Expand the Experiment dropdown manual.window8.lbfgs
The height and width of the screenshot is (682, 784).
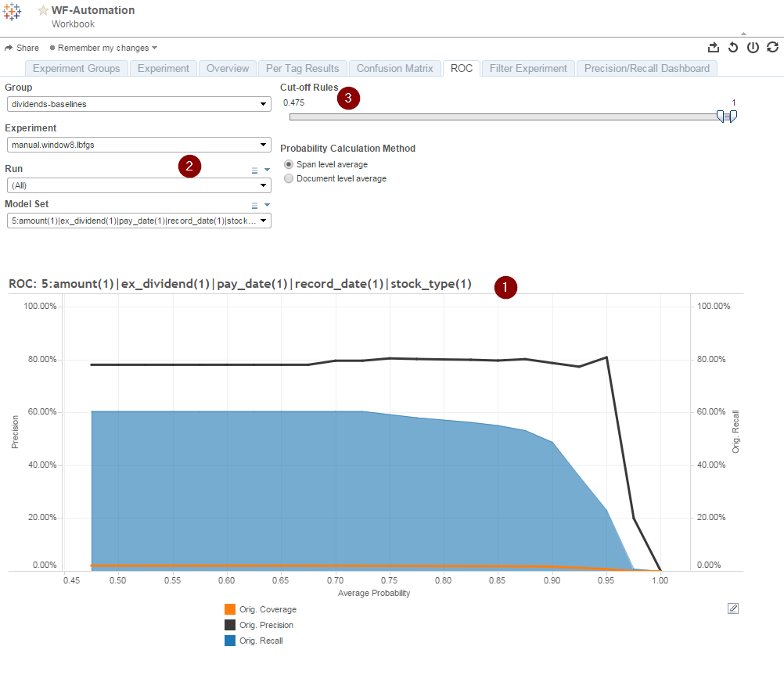[x=139, y=145]
